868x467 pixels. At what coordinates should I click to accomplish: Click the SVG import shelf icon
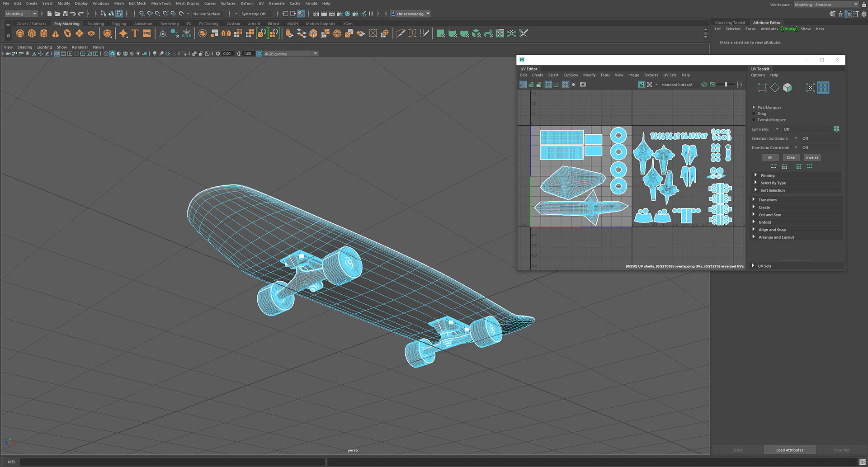pos(147,33)
